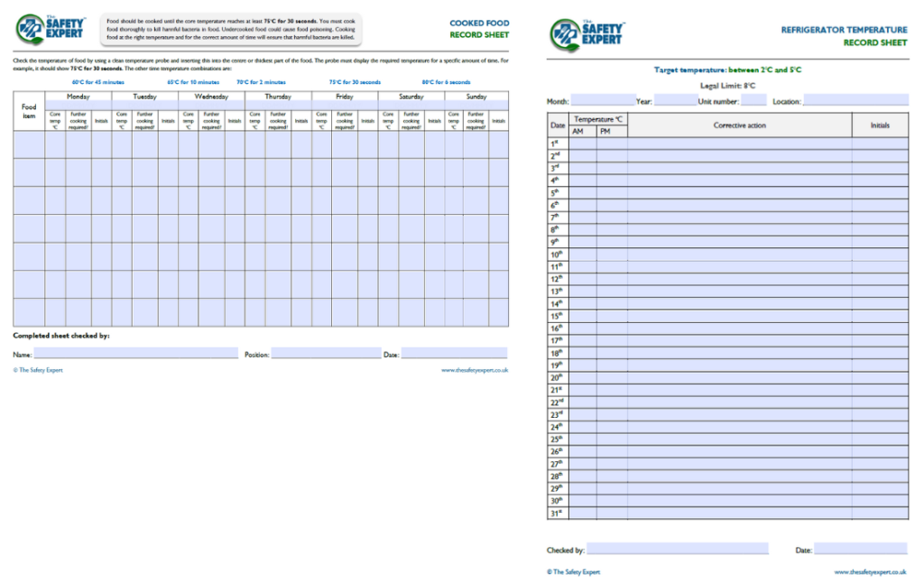Click the 31st date row label
Viewport: 924px width, 583px height.
[556, 514]
